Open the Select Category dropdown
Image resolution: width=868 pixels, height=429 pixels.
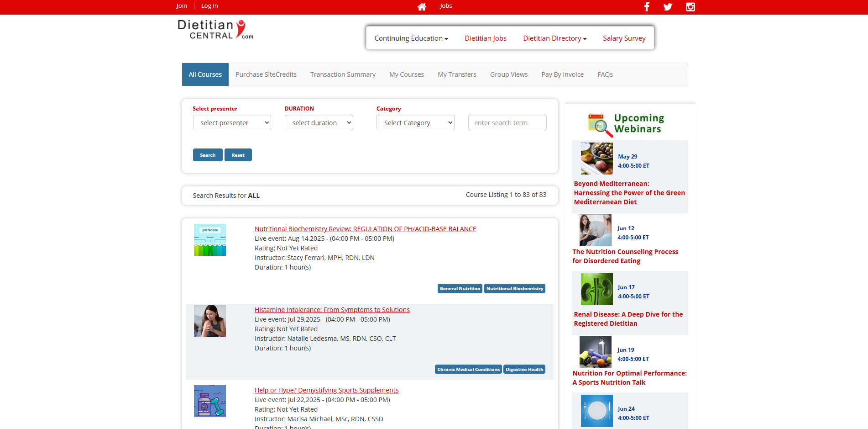pyautogui.click(x=415, y=122)
